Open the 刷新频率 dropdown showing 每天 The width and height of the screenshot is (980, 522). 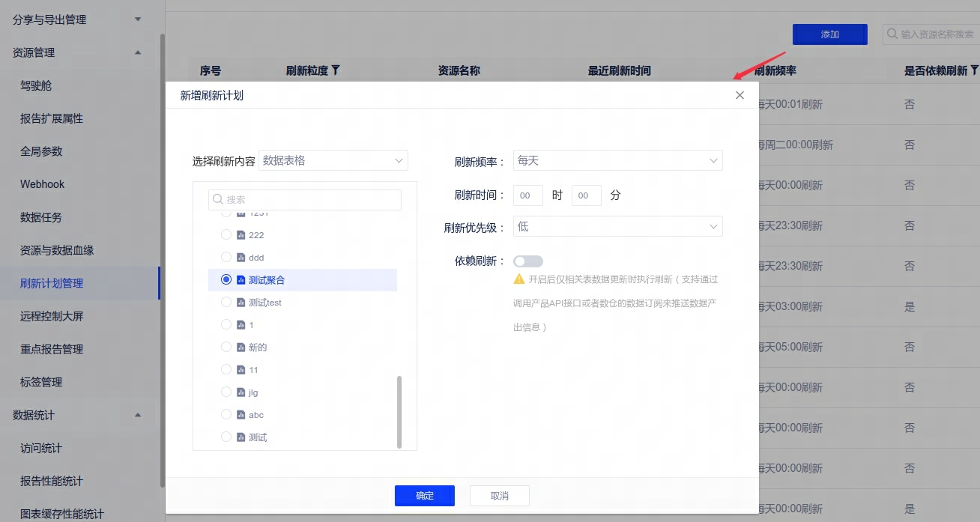(x=617, y=161)
